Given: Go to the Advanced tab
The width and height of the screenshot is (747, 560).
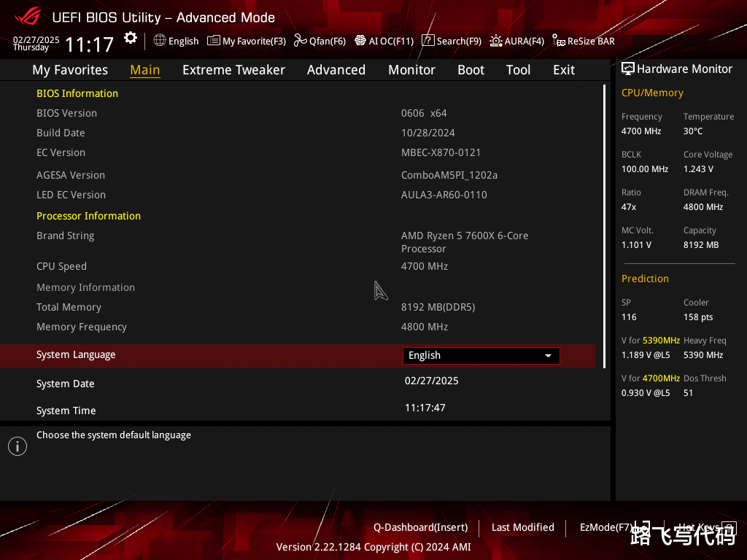Looking at the screenshot, I should tap(336, 70).
